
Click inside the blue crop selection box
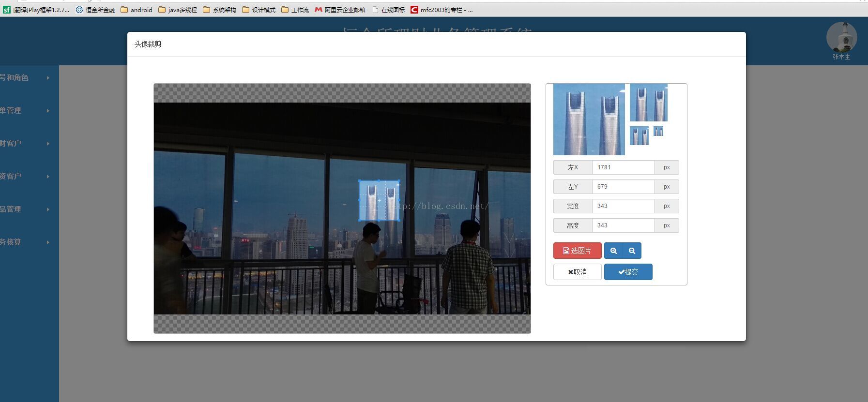[x=379, y=200]
